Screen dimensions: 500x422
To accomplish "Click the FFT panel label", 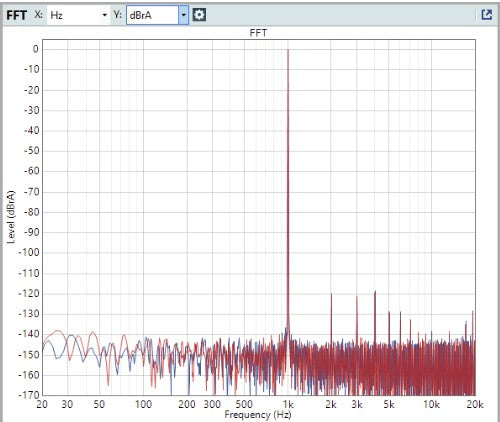I will [16, 15].
